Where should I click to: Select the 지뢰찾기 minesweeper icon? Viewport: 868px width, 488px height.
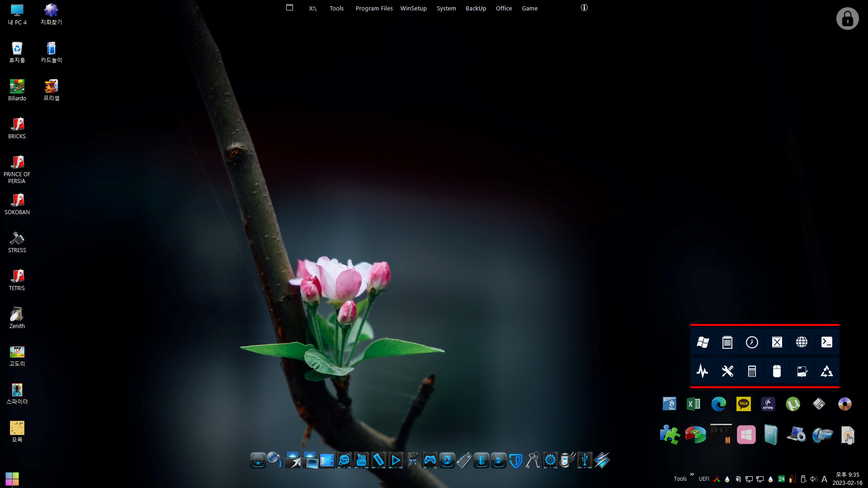(x=52, y=14)
